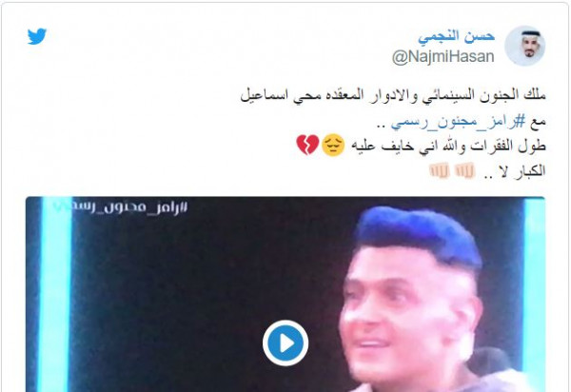Click the fist emoji farthest from الكبار لا
Viewport: 571px width, 392px height.
pyautogui.click(x=440, y=170)
